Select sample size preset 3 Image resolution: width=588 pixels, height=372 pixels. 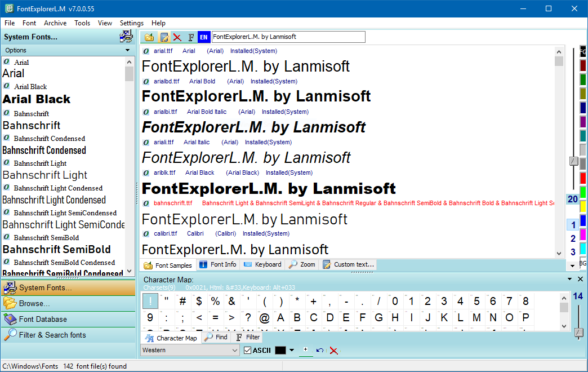coord(573,252)
